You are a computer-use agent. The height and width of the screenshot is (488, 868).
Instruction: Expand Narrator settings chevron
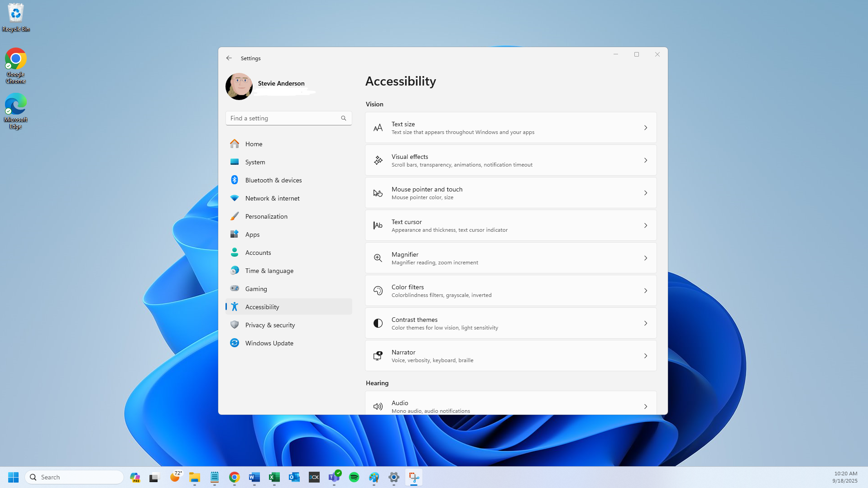click(x=646, y=356)
